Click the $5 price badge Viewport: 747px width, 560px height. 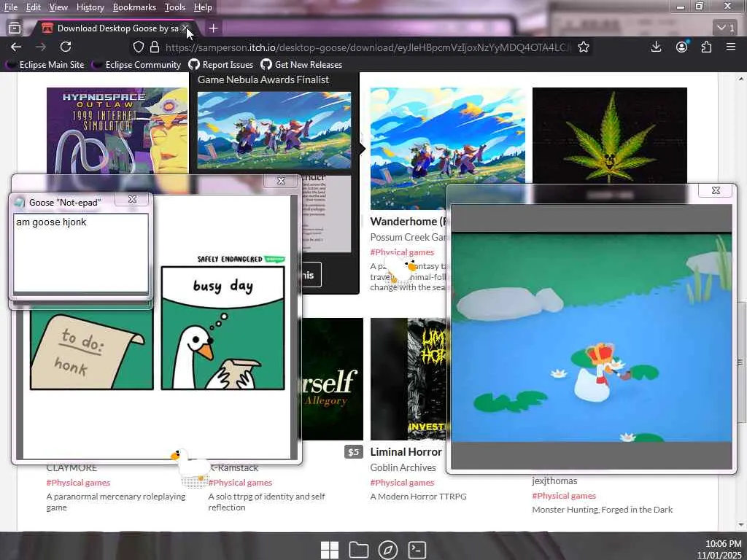354,452
